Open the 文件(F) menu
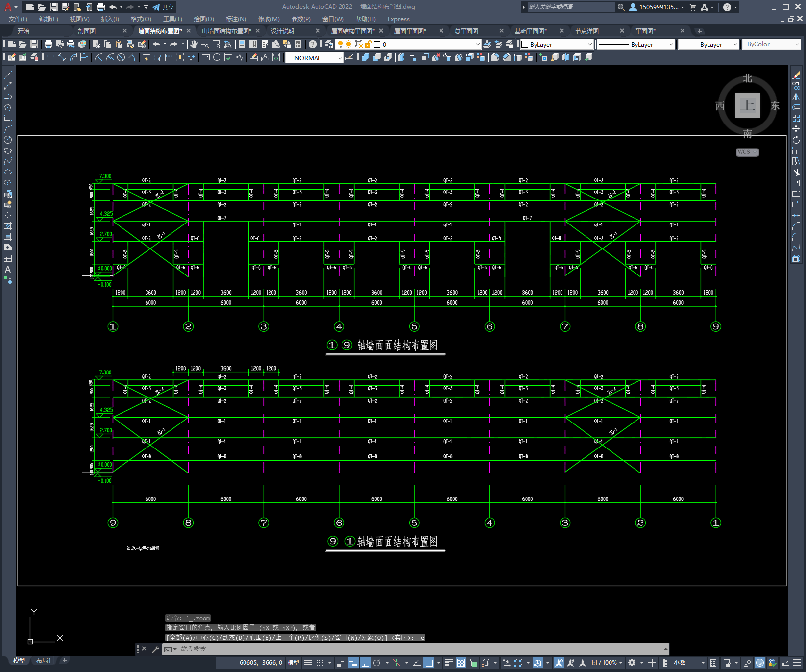The image size is (806, 672). (18, 19)
